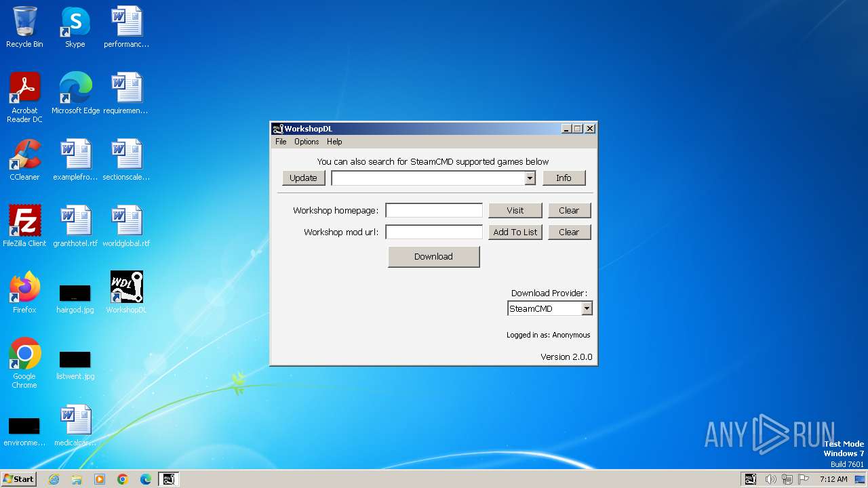Click the WorkshopDL taskbar button
868x488 pixels.
pos(169,479)
